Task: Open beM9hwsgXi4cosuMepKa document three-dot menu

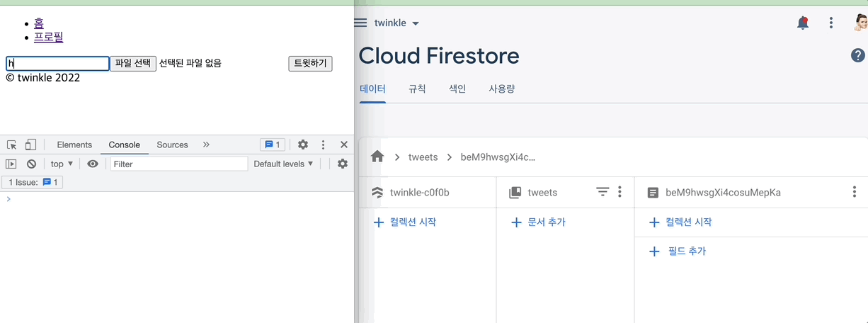Action: tap(854, 192)
